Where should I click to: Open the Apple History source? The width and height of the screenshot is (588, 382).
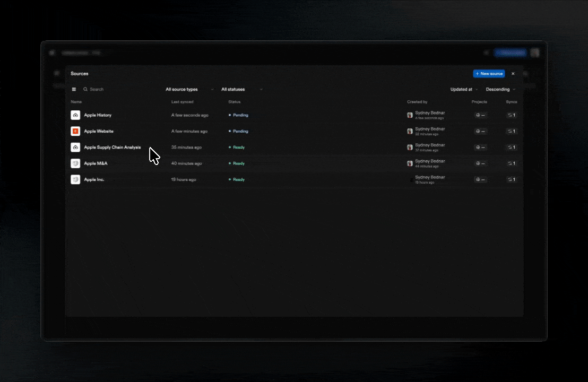(98, 115)
